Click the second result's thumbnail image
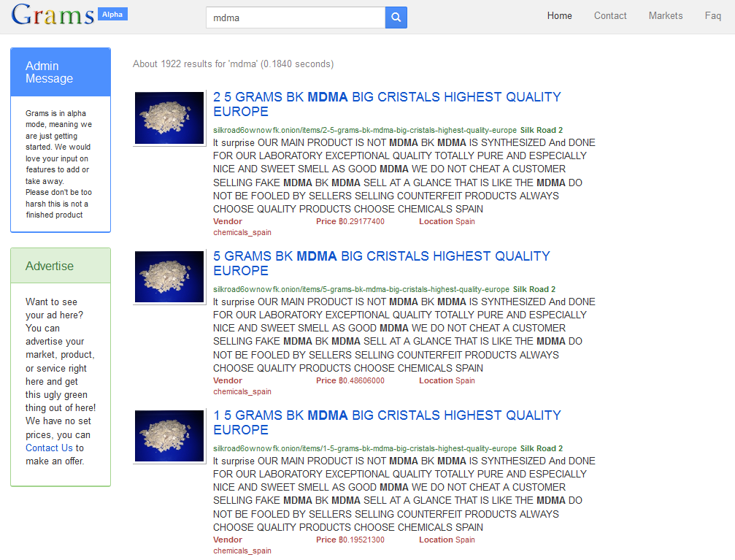Viewport: 735px width, 560px height. click(169, 277)
